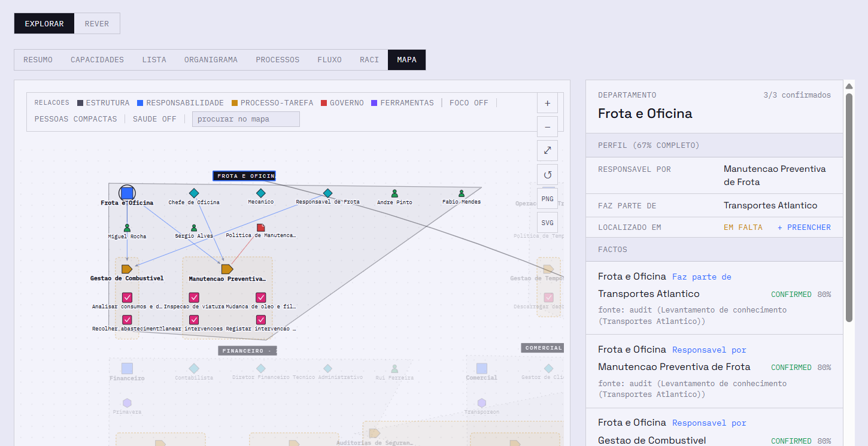
Task: Click the Analisar consumos task icon
Action: [x=127, y=298]
